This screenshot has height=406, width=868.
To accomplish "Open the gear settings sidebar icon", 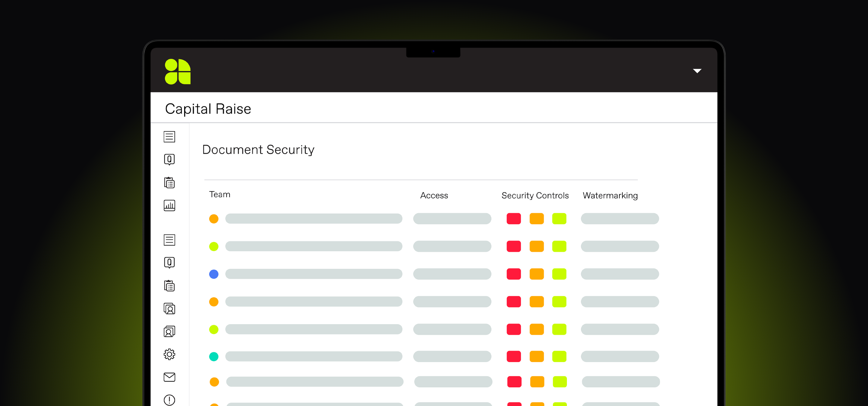I will click(169, 354).
